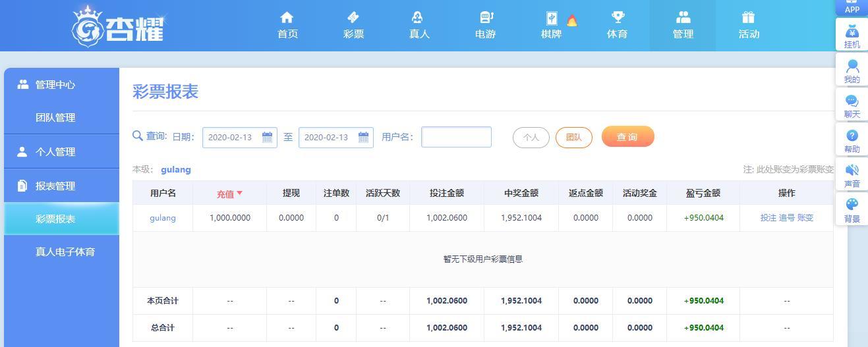Viewport: 868px width, 347px height.
Task: Go to 体育 in top navigation
Action: click(617, 26)
